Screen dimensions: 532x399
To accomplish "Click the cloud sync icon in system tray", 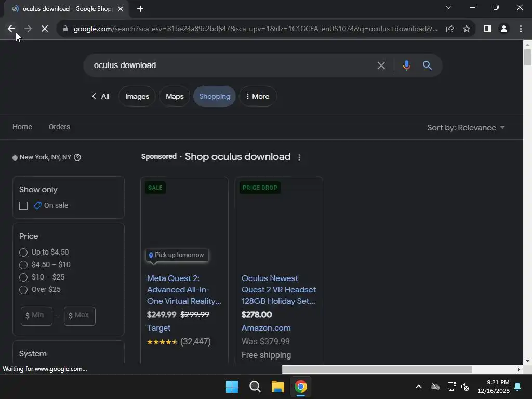I will pos(435,387).
